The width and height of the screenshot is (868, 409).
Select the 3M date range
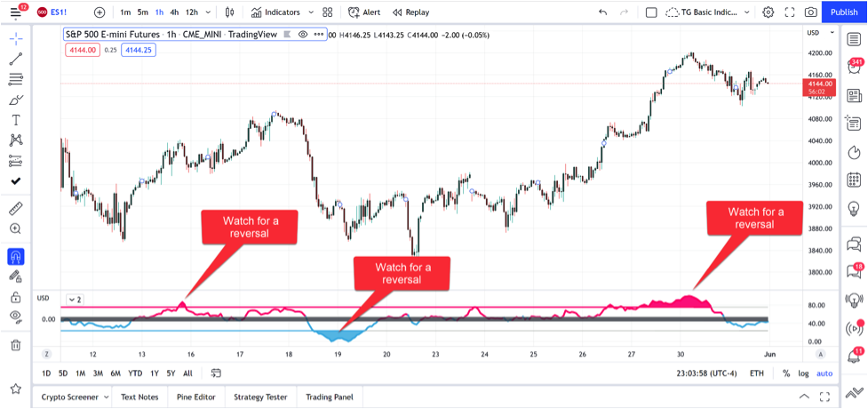[98, 373]
